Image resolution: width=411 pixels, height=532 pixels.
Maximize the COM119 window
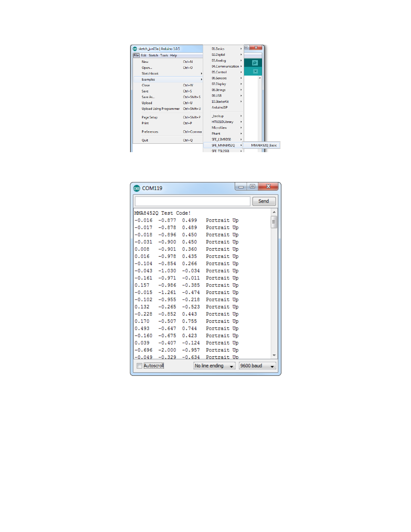coord(252,186)
